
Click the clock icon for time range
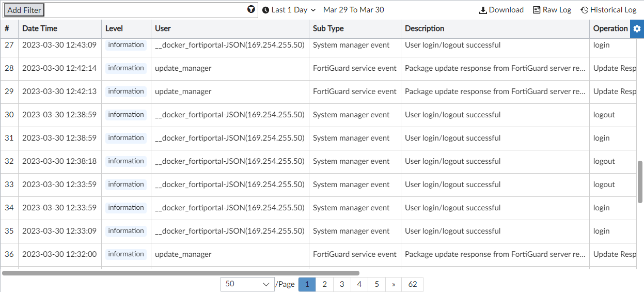coord(266,10)
